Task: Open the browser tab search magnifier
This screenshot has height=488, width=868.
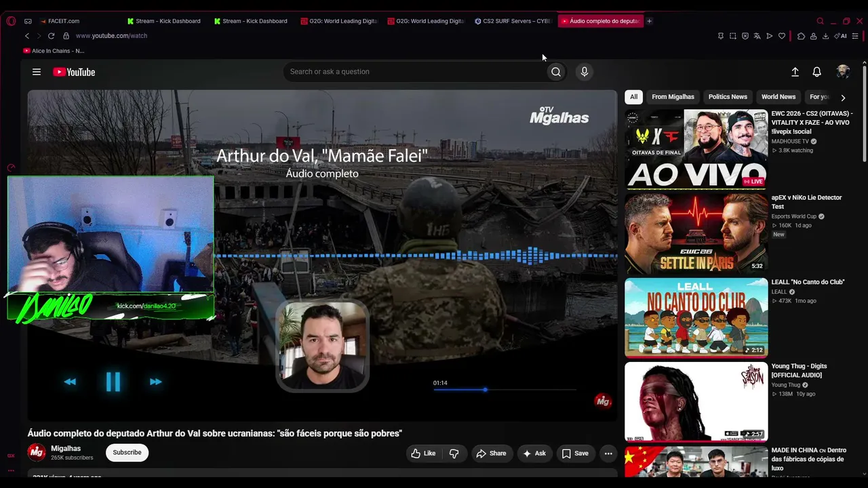Action: coord(820,21)
